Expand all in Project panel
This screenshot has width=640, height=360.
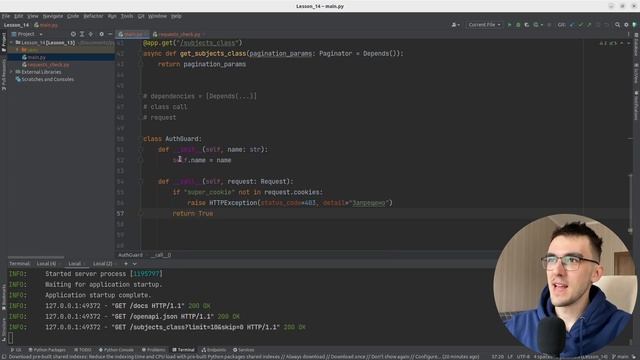(x=82, y=34)
